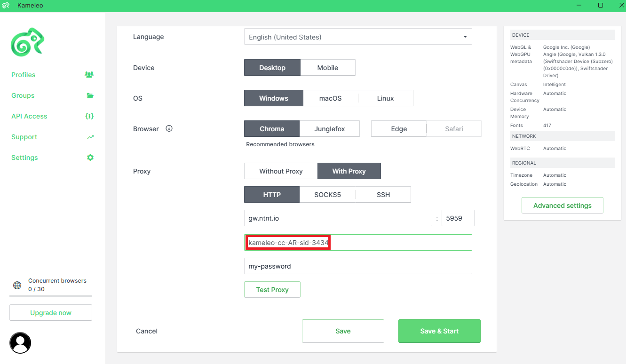This screenshot has height=364, width=626.
Task: Select Desktop device option
Action: click(272, 68)
